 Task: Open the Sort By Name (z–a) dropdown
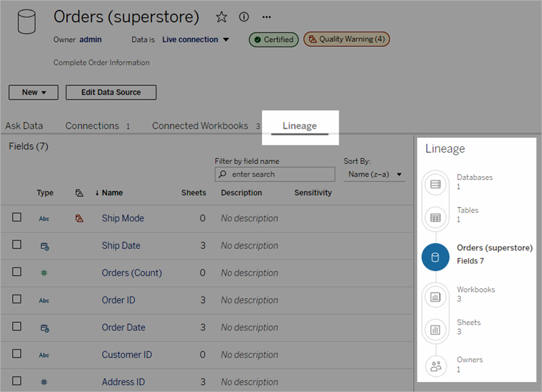[375, 174]
